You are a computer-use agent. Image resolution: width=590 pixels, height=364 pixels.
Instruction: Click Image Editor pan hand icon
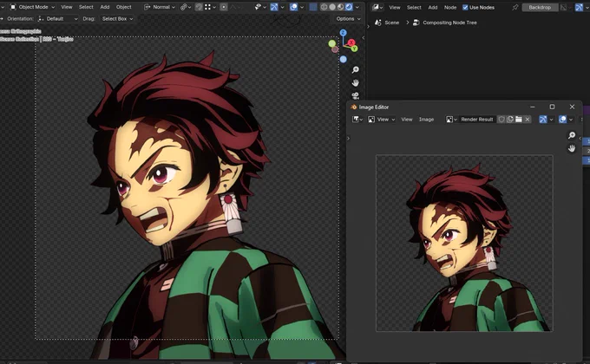(572, 148)
